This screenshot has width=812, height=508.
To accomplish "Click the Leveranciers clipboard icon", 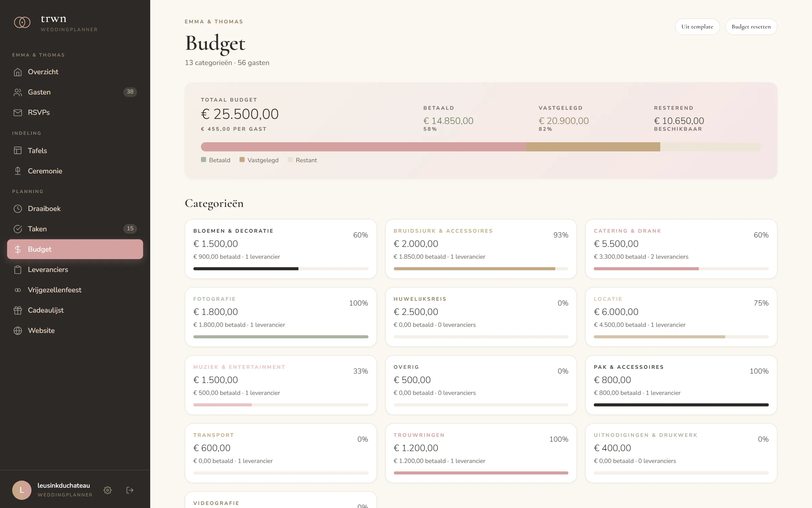I will point(18,270).
